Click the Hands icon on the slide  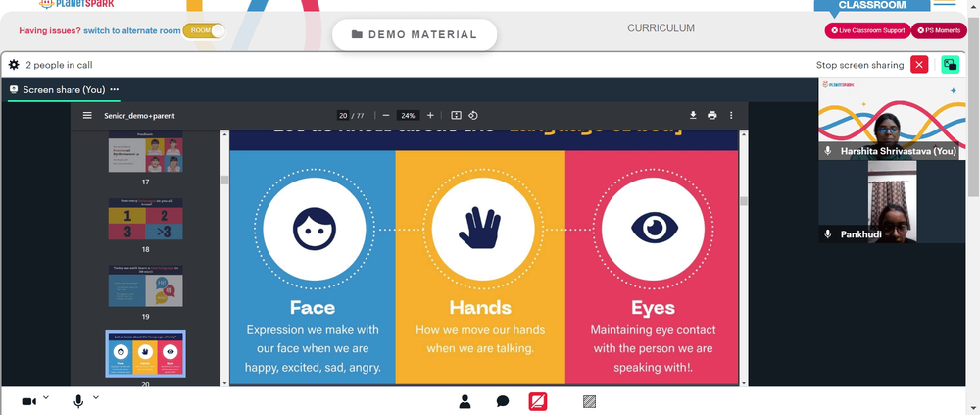482,230
